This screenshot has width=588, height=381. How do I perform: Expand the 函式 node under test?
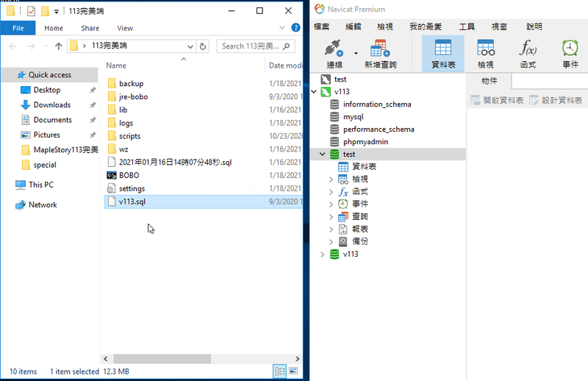pyautogui.click(x=331, y=192)
